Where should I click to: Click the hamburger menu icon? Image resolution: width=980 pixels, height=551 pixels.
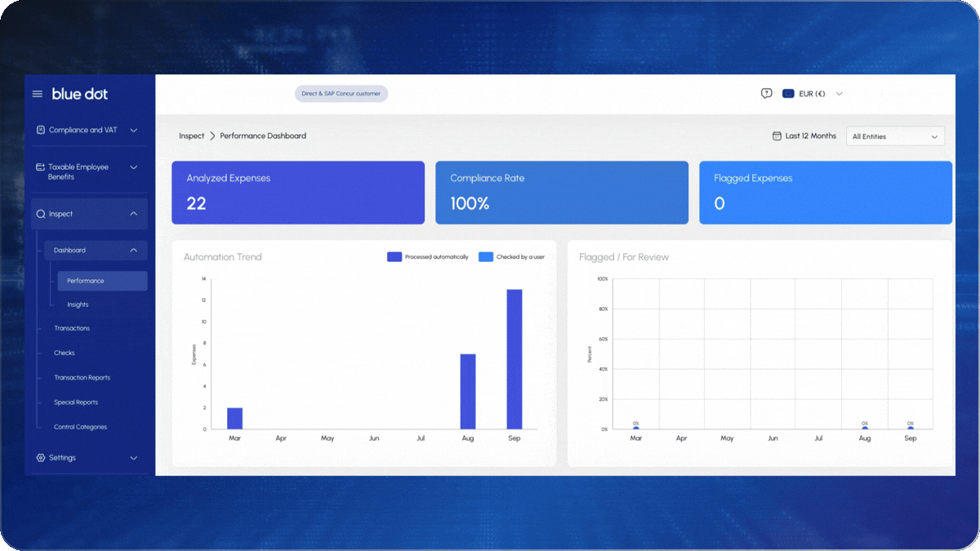[x=37, y=94]
